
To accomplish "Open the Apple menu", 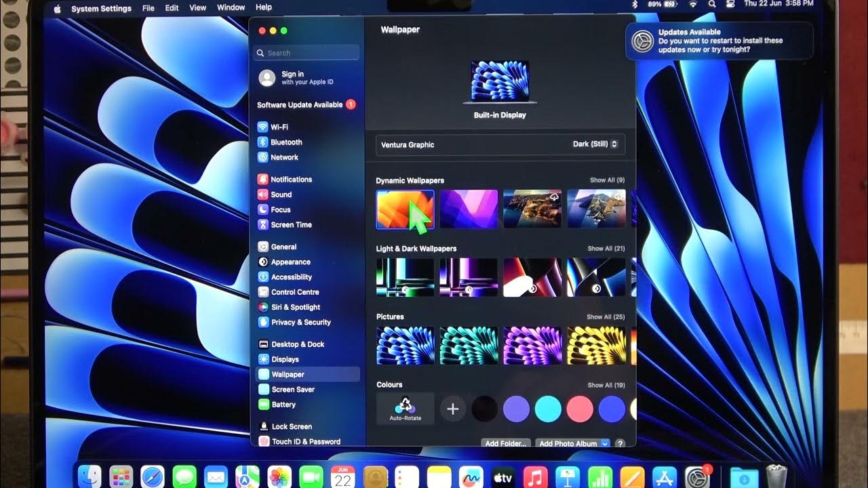I will [57, 8].
